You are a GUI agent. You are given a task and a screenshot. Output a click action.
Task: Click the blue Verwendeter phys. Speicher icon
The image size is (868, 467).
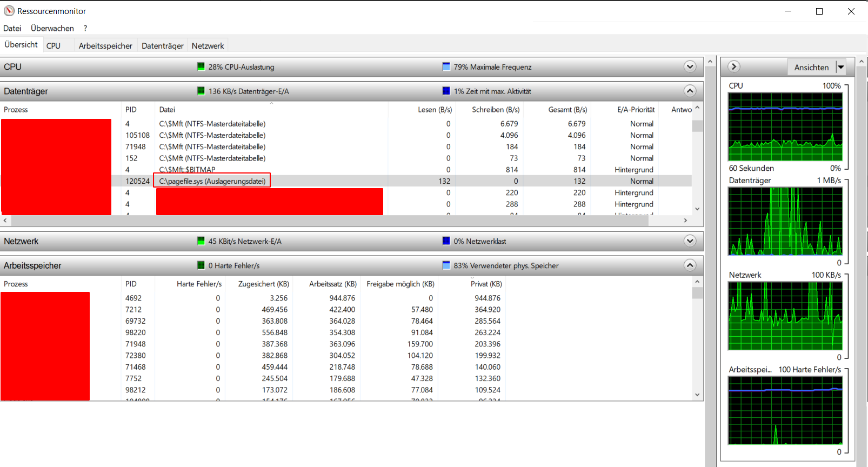[446, 265]
